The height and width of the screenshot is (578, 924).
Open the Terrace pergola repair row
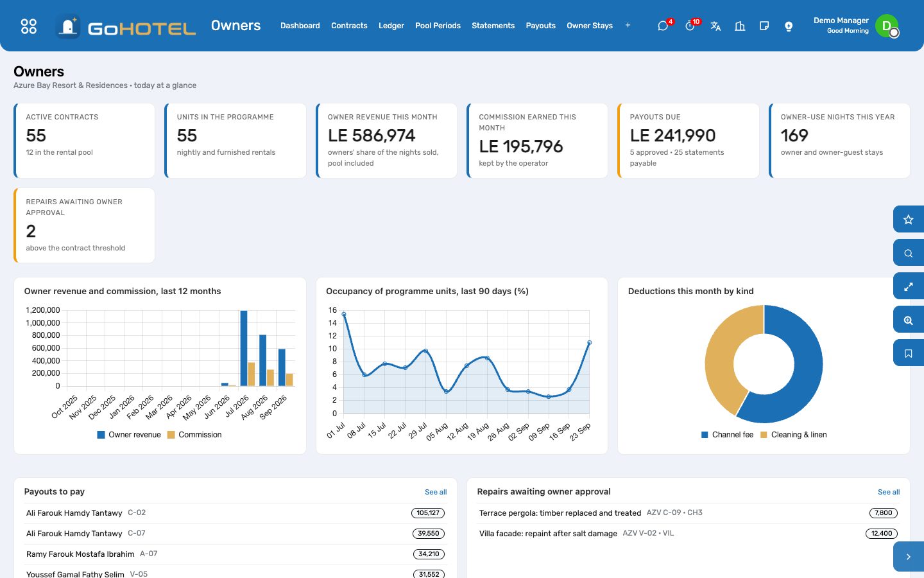coord(689,513)
